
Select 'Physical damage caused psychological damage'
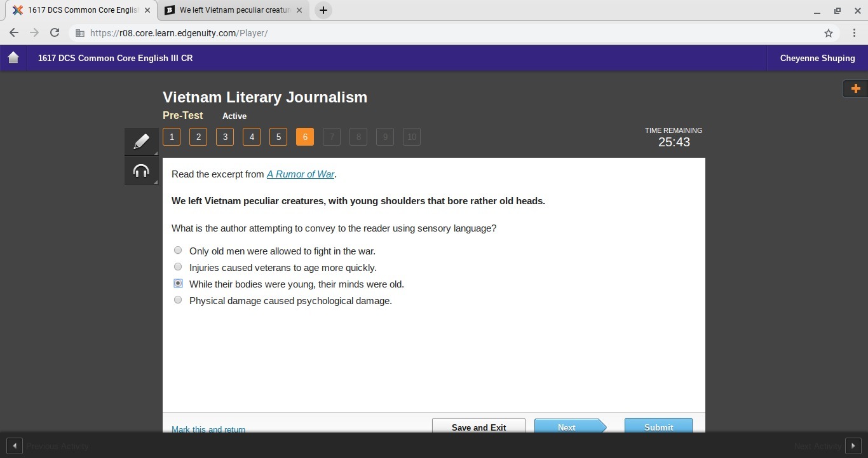click(x=178, y=300)
